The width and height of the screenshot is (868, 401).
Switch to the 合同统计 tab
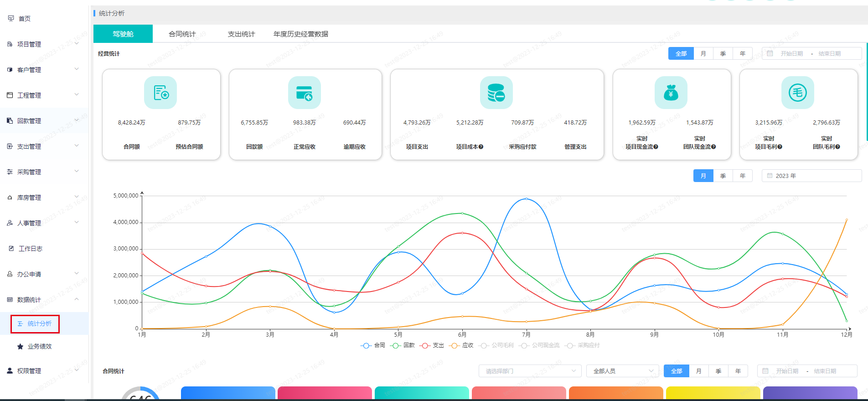(182, 34)
